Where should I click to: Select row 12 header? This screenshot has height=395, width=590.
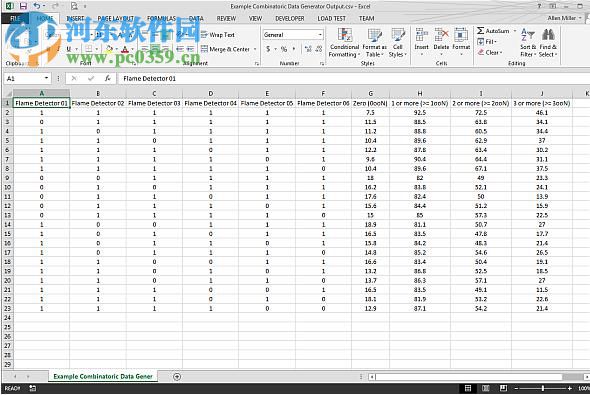7,206
